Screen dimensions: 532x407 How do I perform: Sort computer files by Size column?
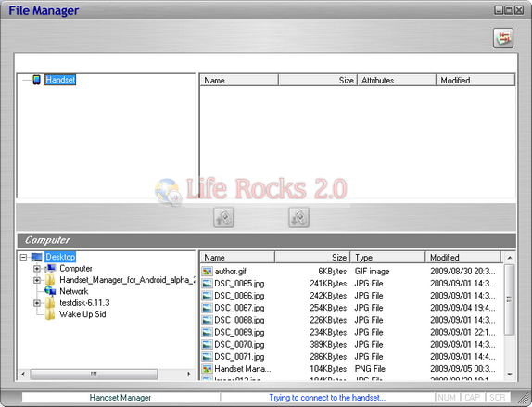pyautogui.click(x=312, y=258)
